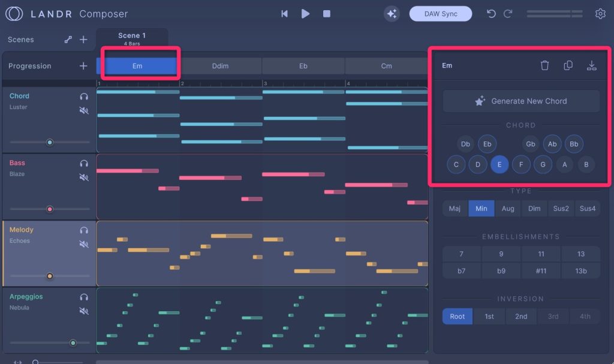Click the undo arrow icon
614x364 pixels.
[x=491, y=14]
